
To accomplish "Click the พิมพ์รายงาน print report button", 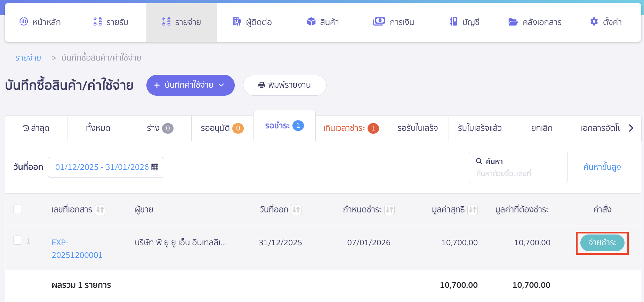I will [285, 85].
